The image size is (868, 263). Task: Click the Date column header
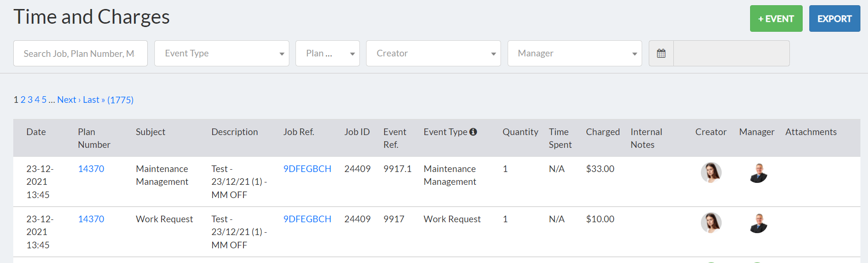36,132
